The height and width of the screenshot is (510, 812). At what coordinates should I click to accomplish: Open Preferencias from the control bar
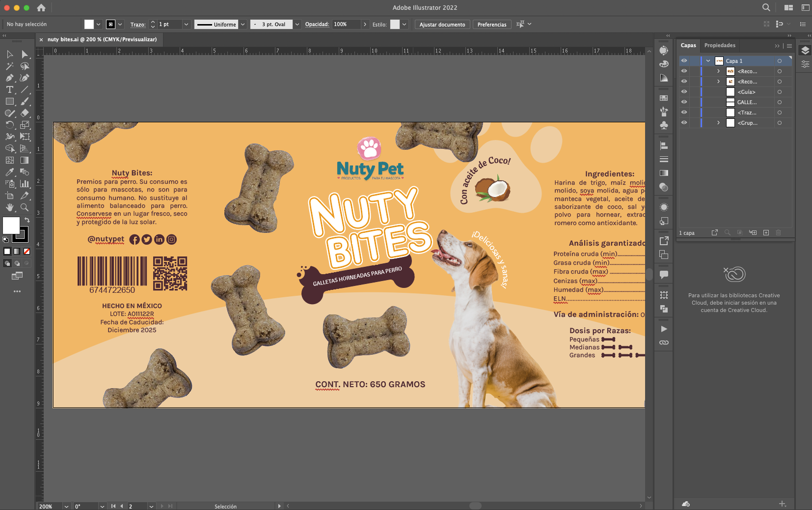(x=491, y=24)
